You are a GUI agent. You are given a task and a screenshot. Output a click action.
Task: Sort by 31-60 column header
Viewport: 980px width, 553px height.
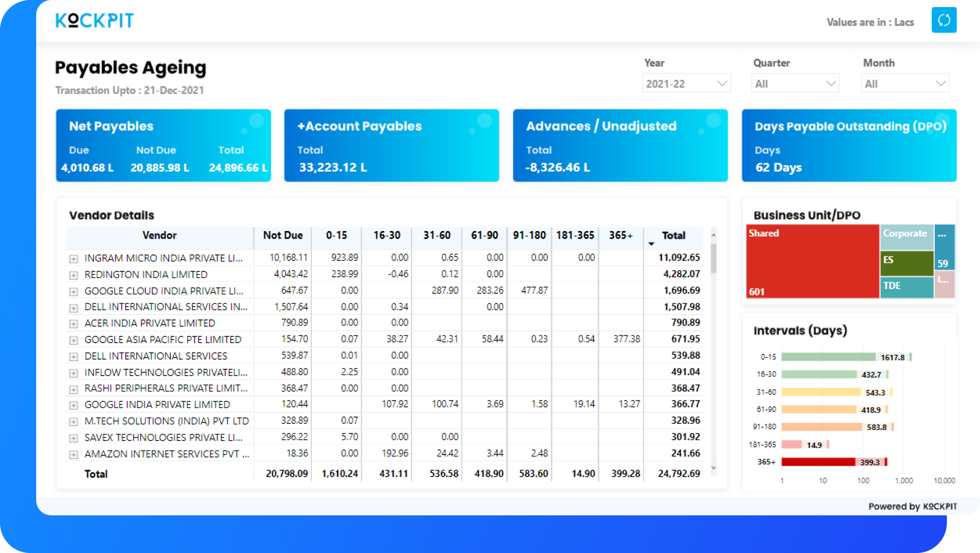click(437, 236)
